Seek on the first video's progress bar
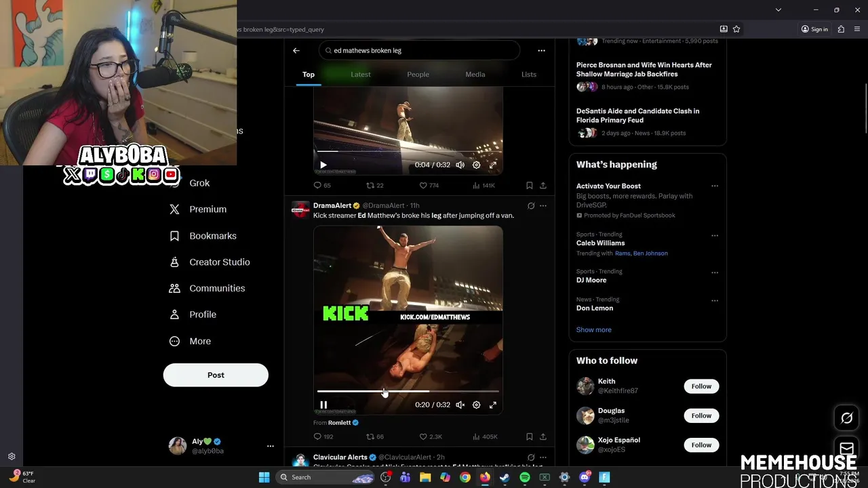 coord(408,151)
